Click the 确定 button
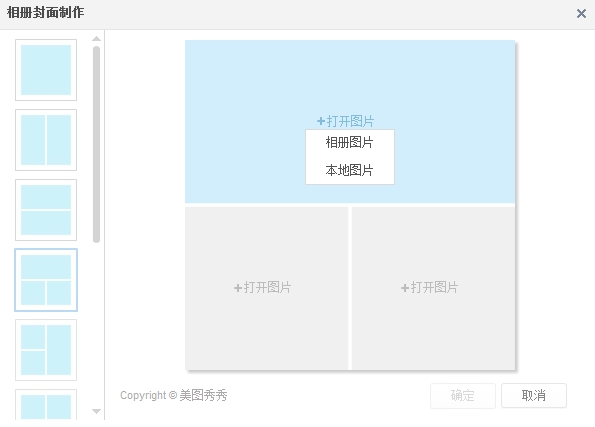The height and width of the screenshot is (427, 595). pos(463,395)
